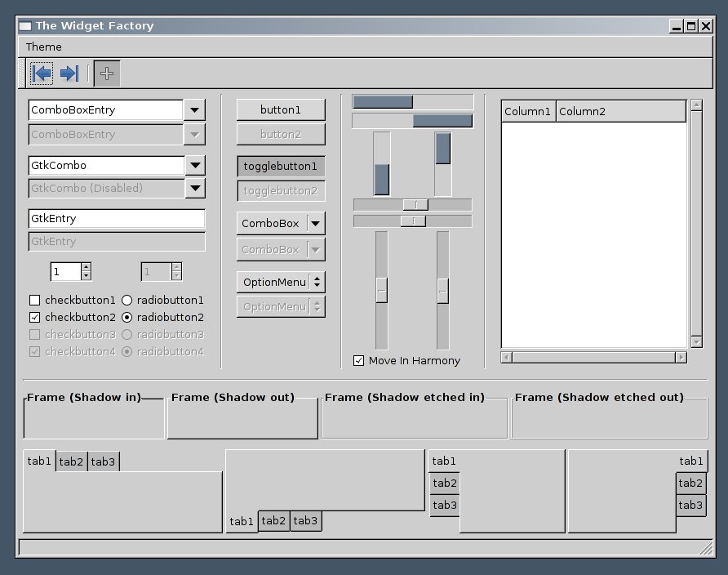Click the lower horizontal slider handle
The image size is (728, 575).
point(413,221)
